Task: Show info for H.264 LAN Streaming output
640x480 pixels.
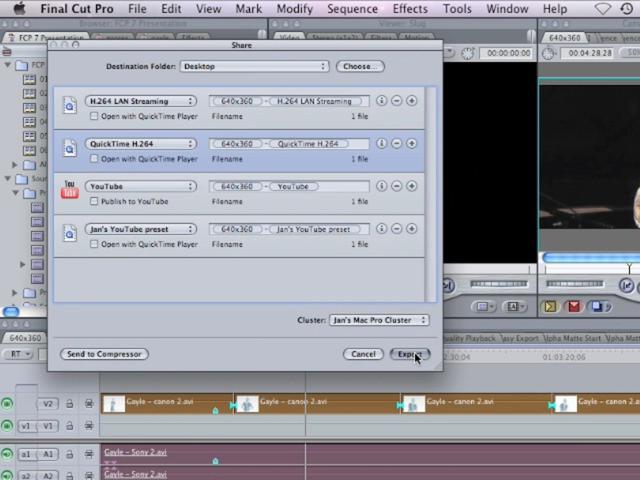Action: (x=381, y=100)
